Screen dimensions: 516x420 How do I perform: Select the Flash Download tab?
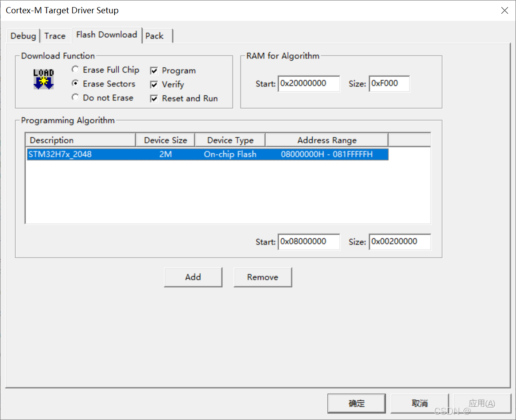tap(107, 35)
